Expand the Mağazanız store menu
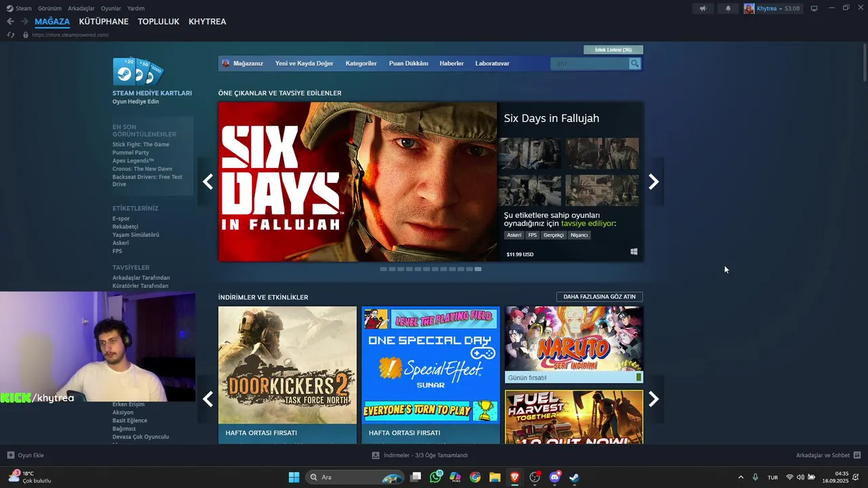Screen dimensions: 868x488 coord(248,64)
